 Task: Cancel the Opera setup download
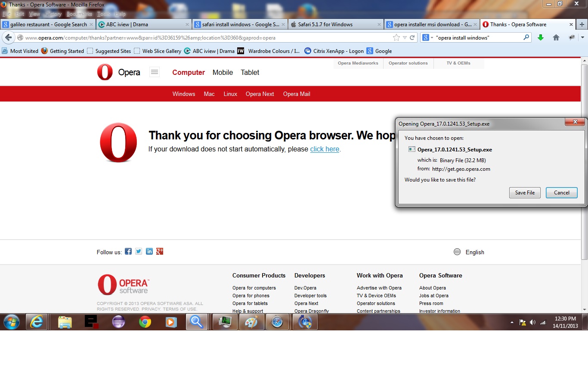561,193
